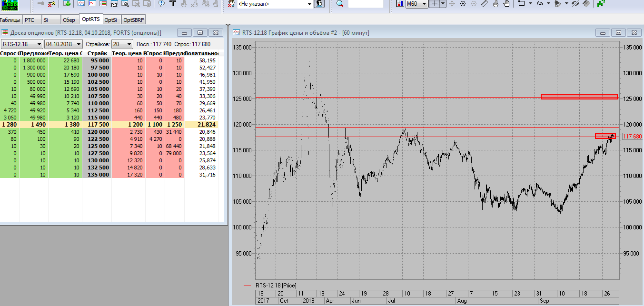Switch to the OptSBRF tab

pyautogui.click(x=134, y=20)
